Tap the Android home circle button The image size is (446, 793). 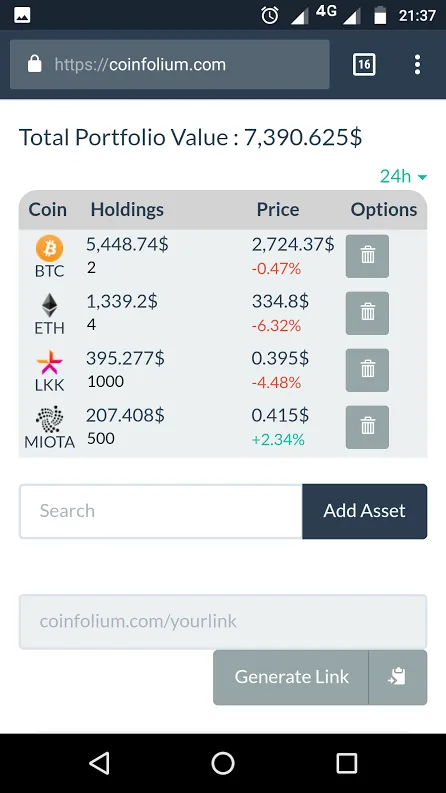(x=223, y=763)
